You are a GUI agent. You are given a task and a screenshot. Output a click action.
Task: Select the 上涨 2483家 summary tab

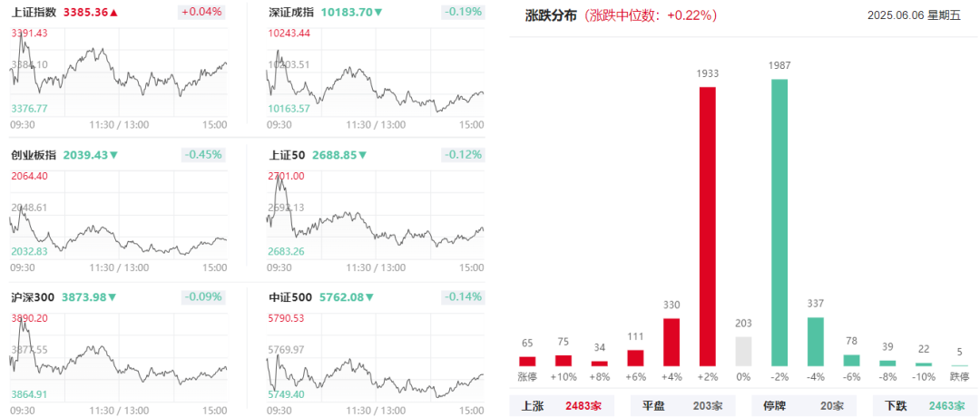click(562, 406)
